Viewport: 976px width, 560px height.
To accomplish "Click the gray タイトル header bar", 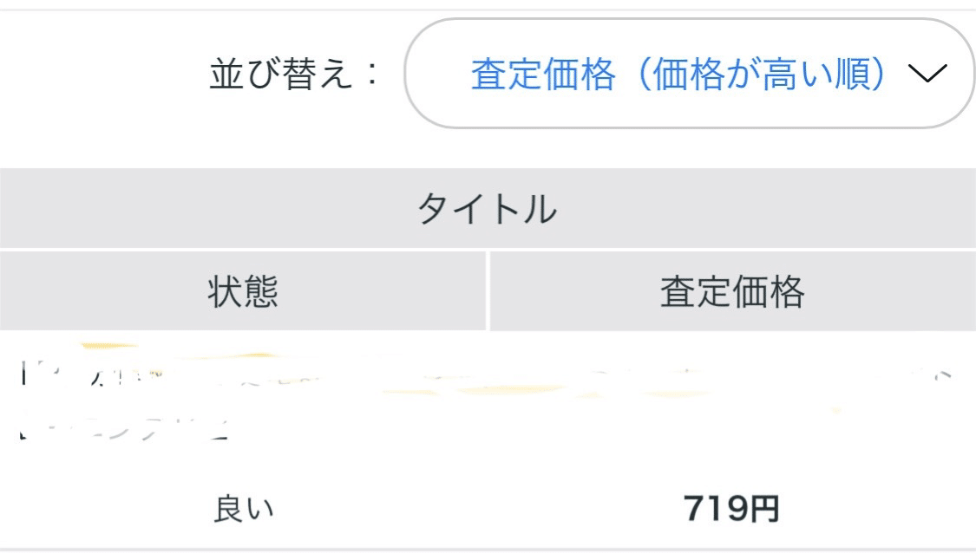I will click(488, 205).
